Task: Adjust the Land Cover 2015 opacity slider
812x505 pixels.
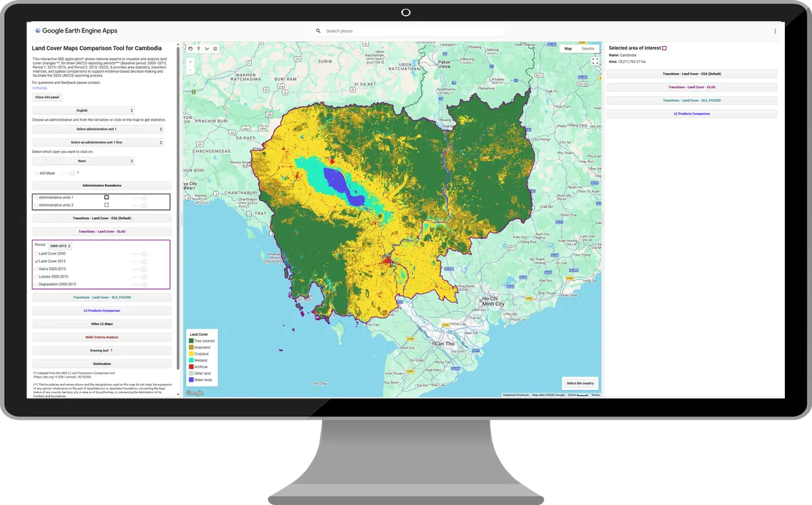Action: 139,261
